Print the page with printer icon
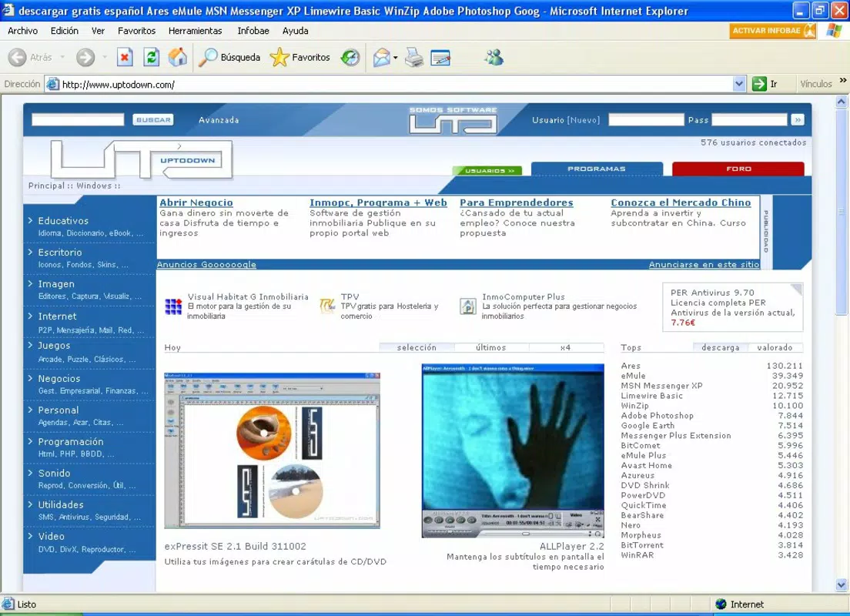 (414, 57)
